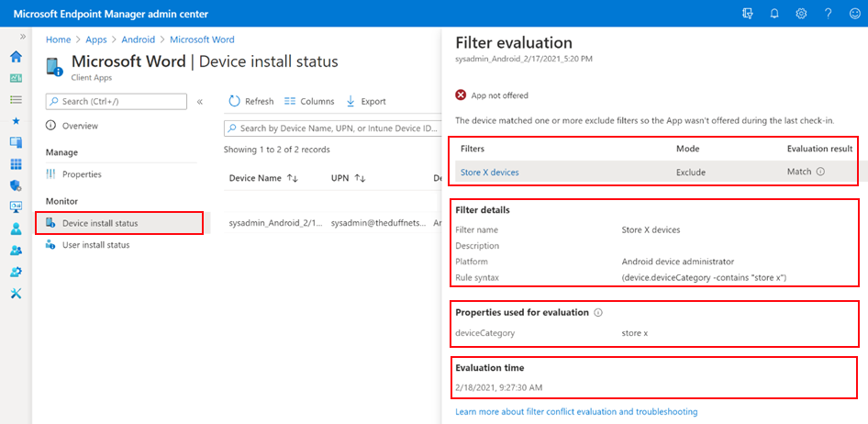Open the feedback smiley icon
The width and height of the screenshot is (868, 424).
[x=853, y=14]
